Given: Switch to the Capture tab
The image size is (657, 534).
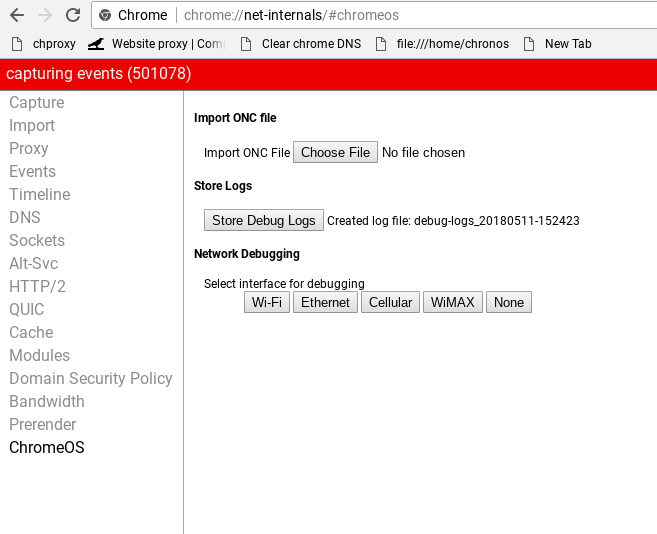Looking at the screenshot, I should tap(37, 103).
